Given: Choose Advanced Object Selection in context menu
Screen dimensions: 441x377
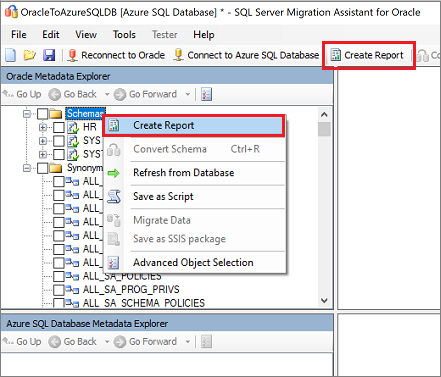Looking at the screenshot, I should click(x=195, y=262).
